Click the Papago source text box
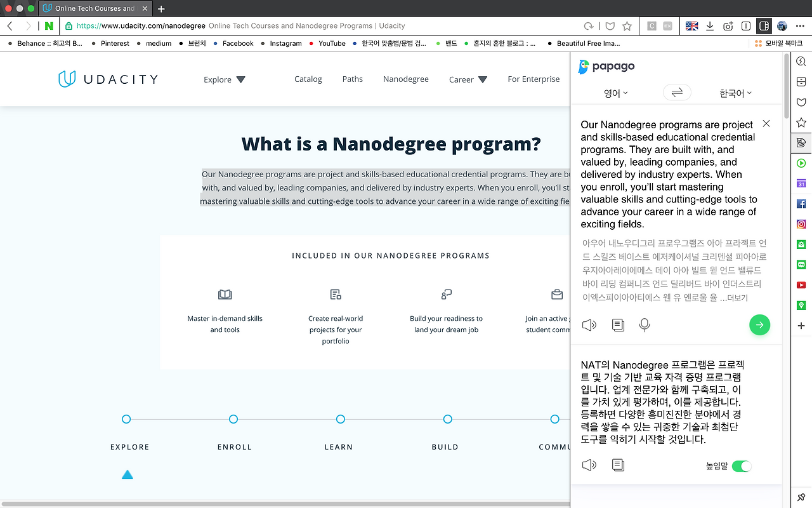The height and width of the screenshot is (508, 812). (668, 174)
